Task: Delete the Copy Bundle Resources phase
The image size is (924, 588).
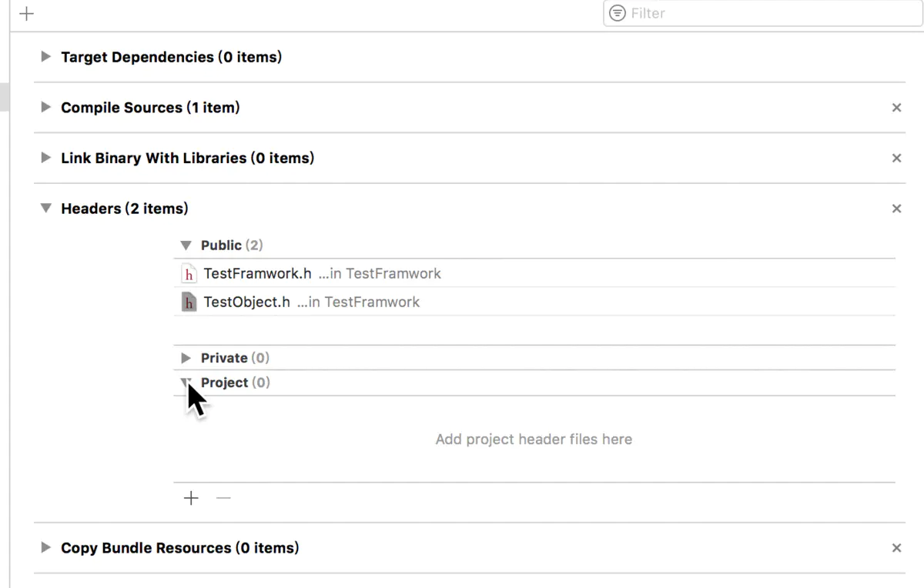Action: tap(896, 548)
